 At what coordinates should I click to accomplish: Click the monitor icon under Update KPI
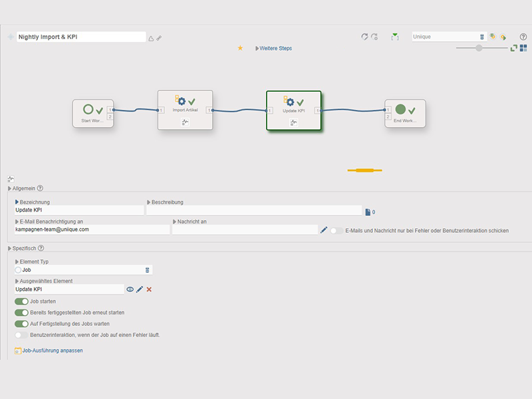click(294, 122)
